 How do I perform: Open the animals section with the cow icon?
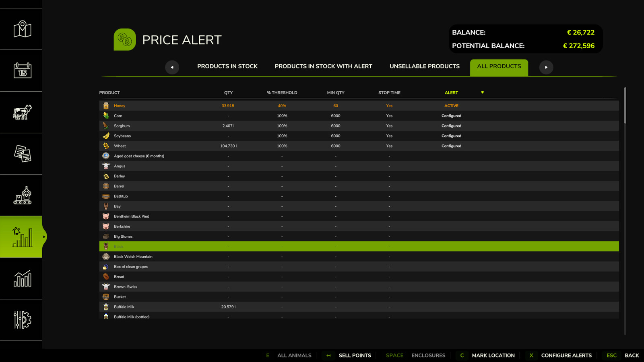point(22,112)
